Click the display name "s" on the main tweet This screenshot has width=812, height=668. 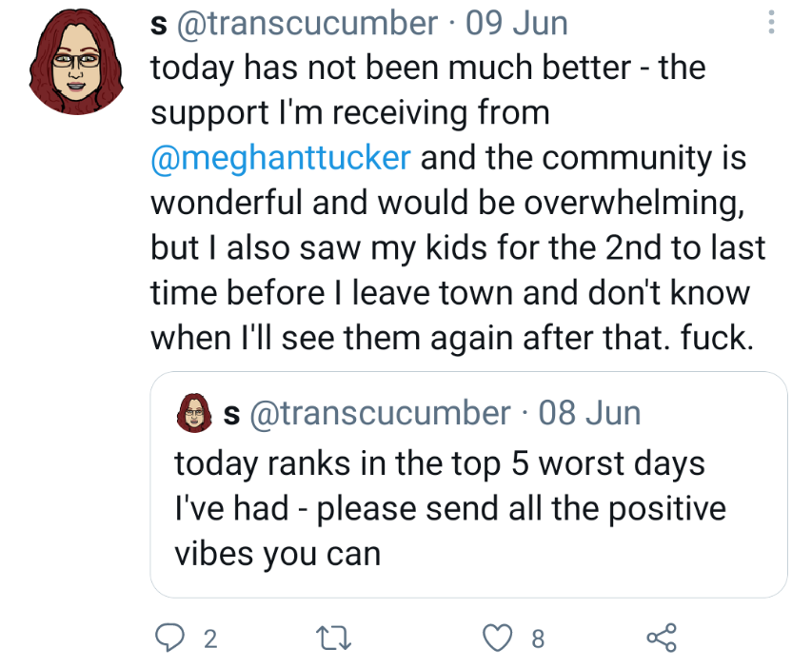[159, 26]
